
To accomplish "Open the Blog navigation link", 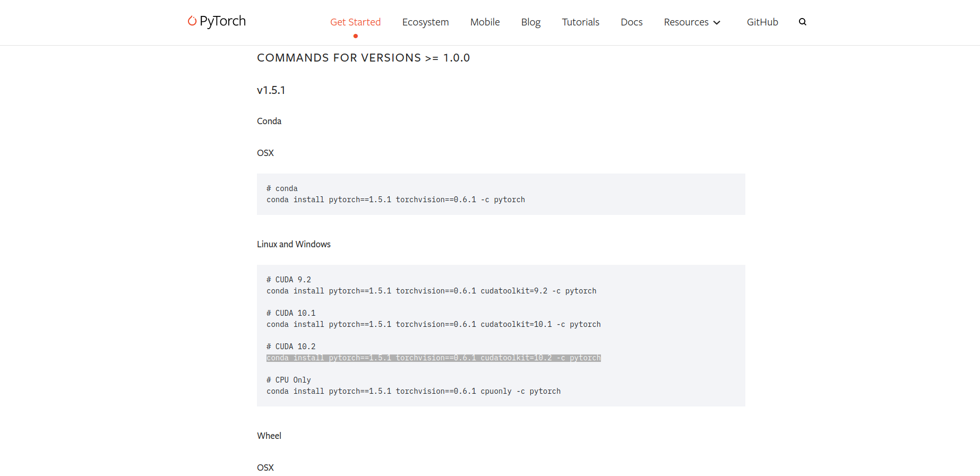I will pyautogui.click(x=530, y=22).
